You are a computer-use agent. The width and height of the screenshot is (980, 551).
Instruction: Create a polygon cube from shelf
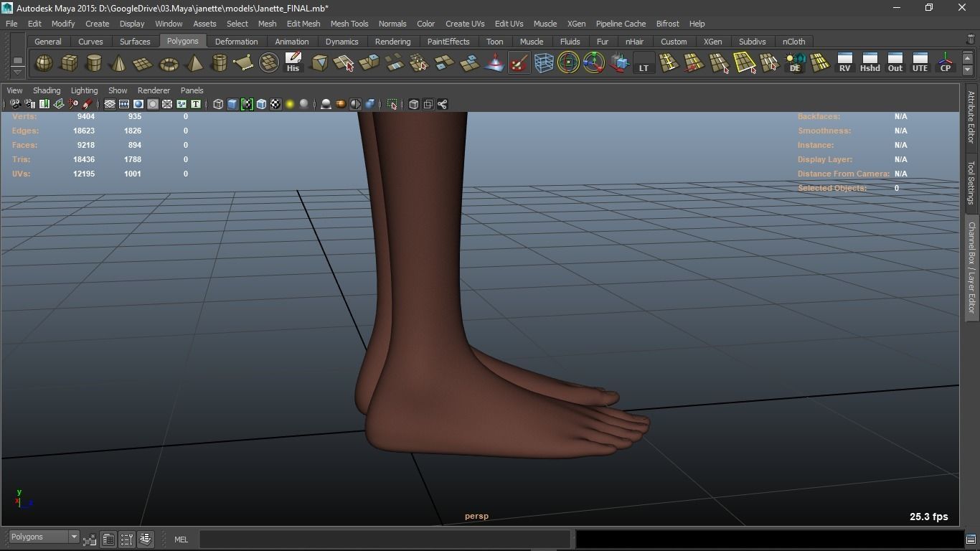(69, 63)
